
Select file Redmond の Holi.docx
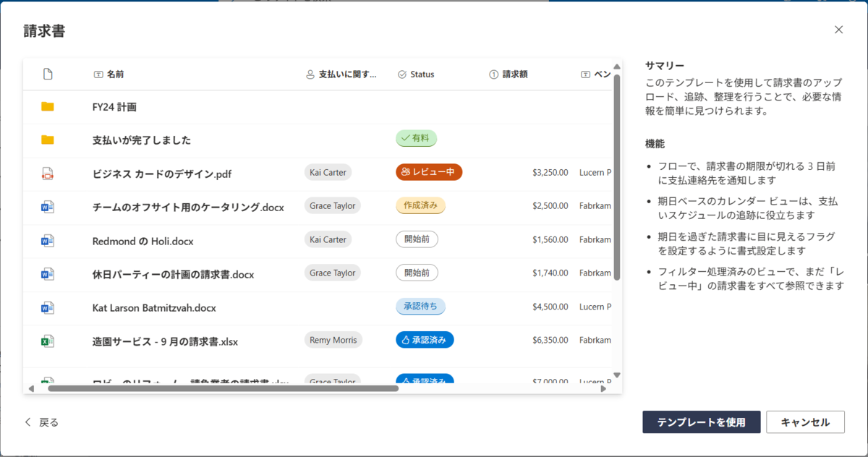(x=143, y=241)
